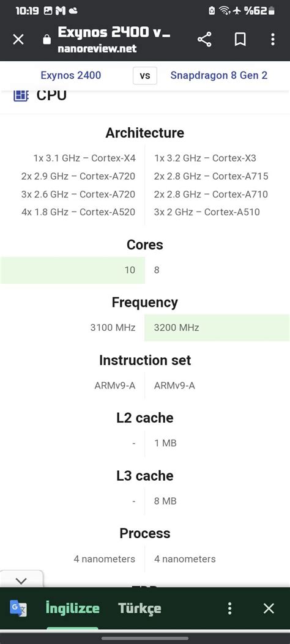Tap the CPU chip section icon
The width and height of the screenshot is (290, 644).
[21, 95]
